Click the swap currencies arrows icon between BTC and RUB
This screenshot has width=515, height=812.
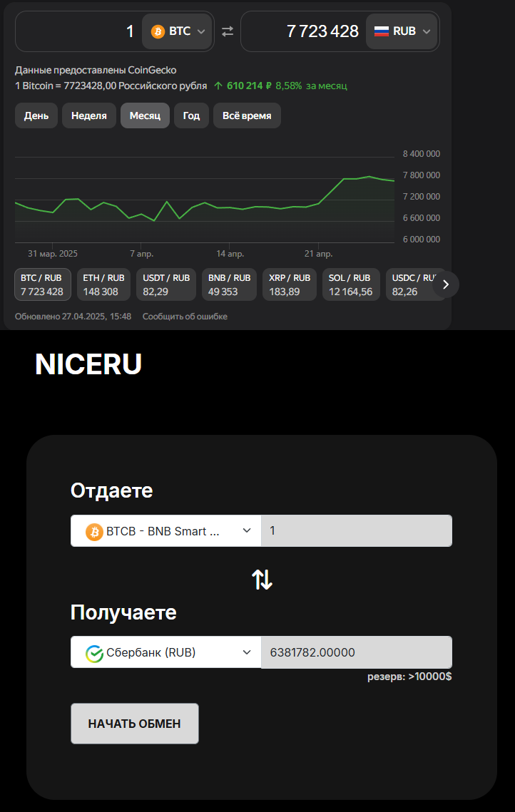click(x=228, y=31)
